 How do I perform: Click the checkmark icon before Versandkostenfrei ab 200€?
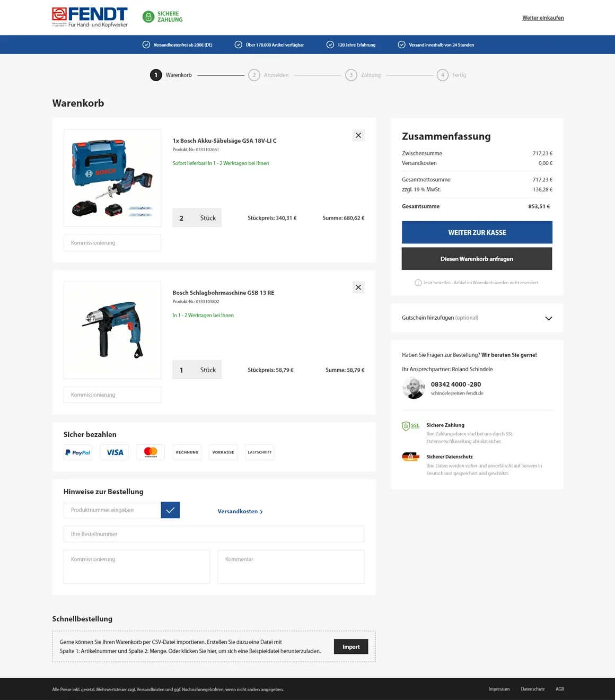pos(146,45)
